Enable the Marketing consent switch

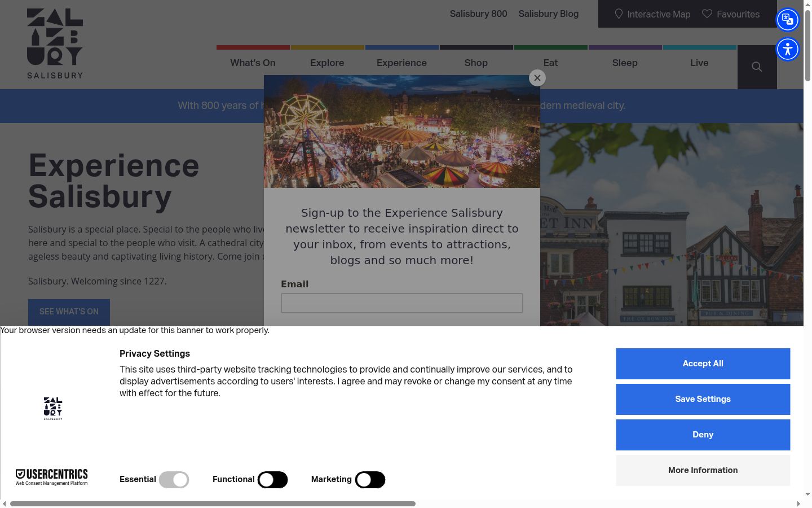[x=370, y=480]
